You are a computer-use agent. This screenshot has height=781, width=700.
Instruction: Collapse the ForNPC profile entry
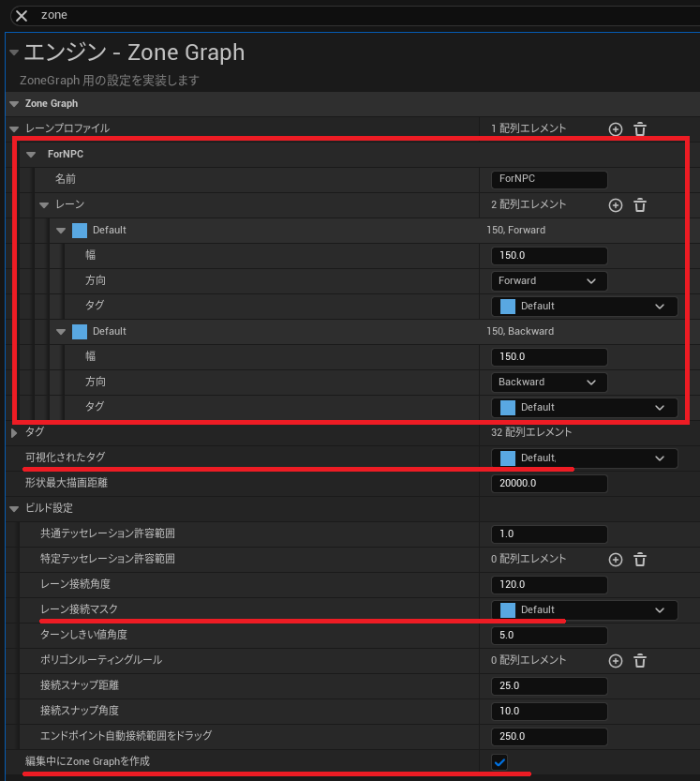(x=31, y=155)
